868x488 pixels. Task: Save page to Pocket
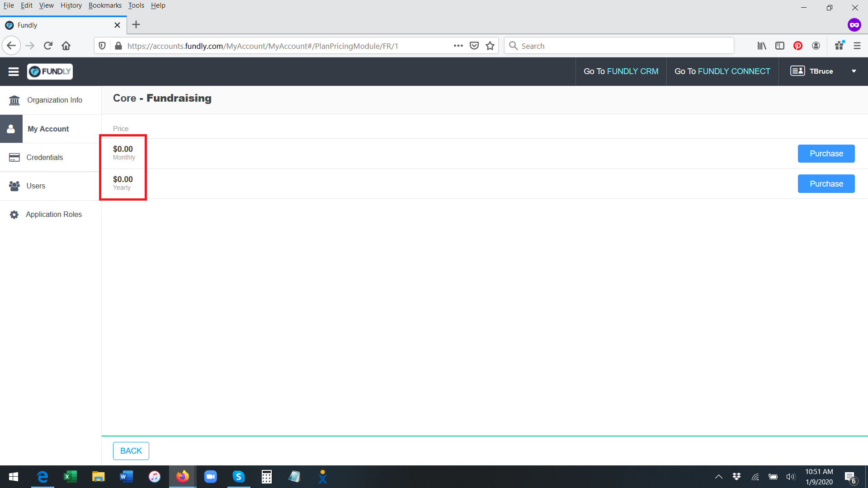(474, 46)
